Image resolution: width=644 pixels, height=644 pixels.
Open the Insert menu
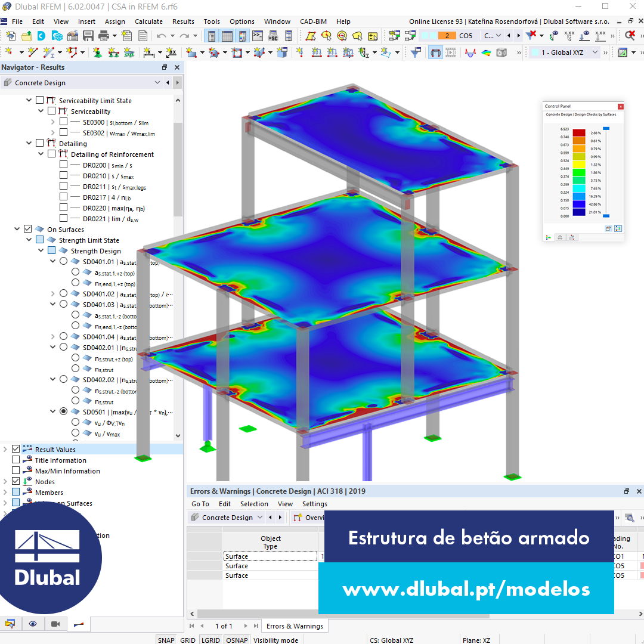tap(86, 21)
